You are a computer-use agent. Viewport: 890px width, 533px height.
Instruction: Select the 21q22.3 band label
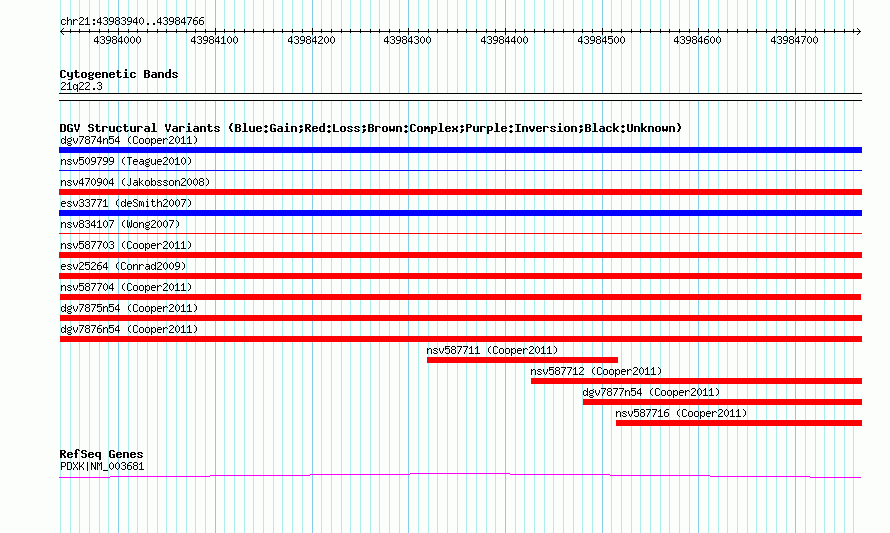[x=81, y=86]
